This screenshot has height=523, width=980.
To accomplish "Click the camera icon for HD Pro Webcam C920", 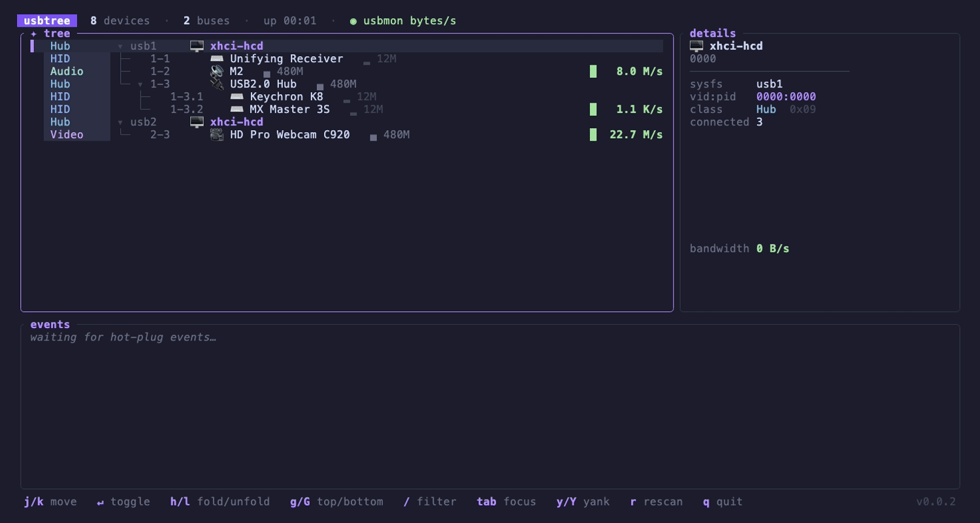I will point(217,135).
